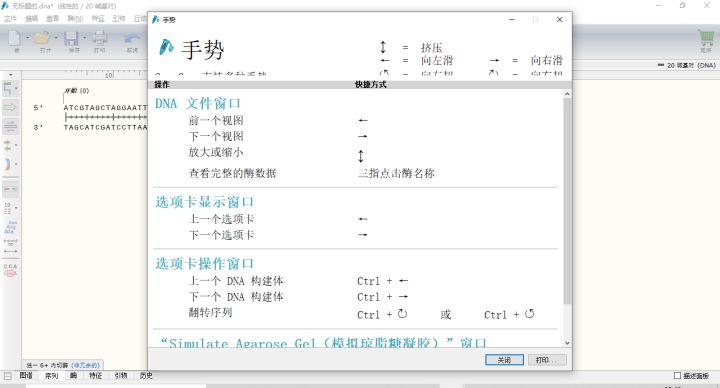Click the panel layout icon beside 图谱 tab
720x388 pixels.
pyautogui.click(x=7, y=376)
